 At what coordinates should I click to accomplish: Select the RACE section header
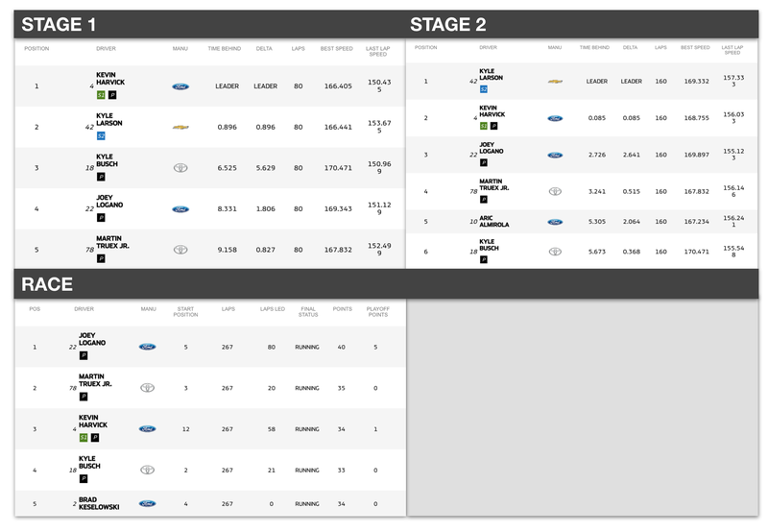click(x=47, y=284)
